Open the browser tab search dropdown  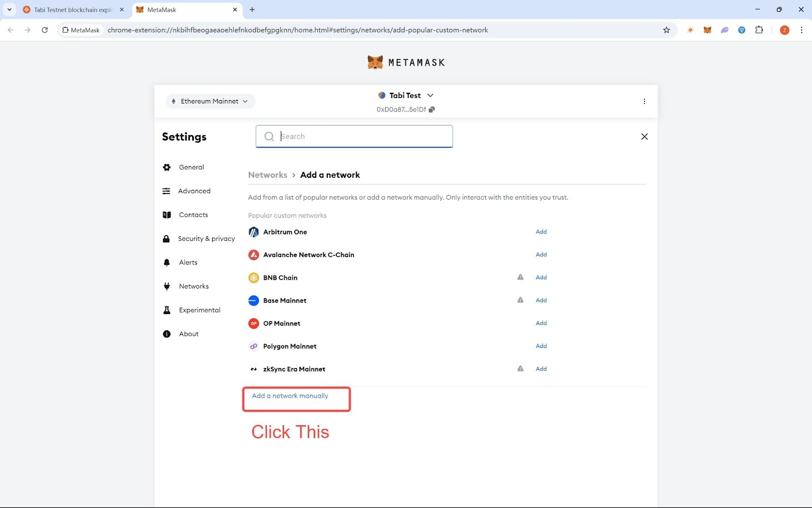click(x=9, y=9)
